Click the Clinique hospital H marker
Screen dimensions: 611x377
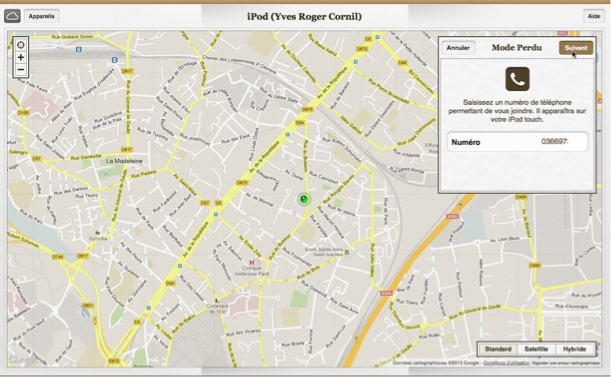tap(252, 262)
